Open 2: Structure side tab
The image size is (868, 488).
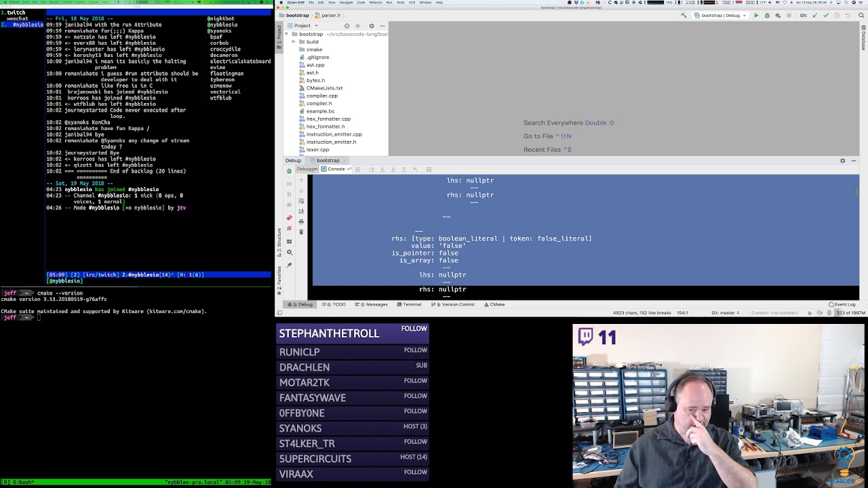279,243
